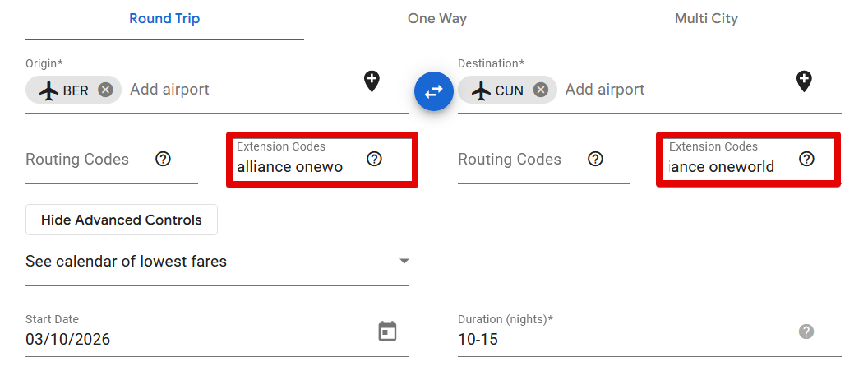Open origin airport map pin picker
868x371 pixels.
coord(372,81)
